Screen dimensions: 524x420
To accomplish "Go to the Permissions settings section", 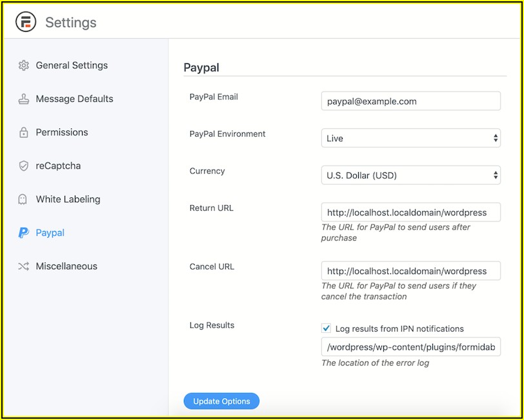I will pos(62,132).
